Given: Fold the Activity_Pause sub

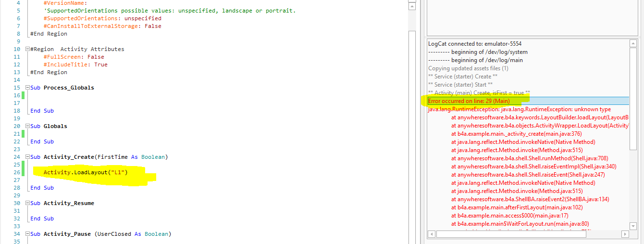Looking at the screenshot, I should tap(27, 234).
